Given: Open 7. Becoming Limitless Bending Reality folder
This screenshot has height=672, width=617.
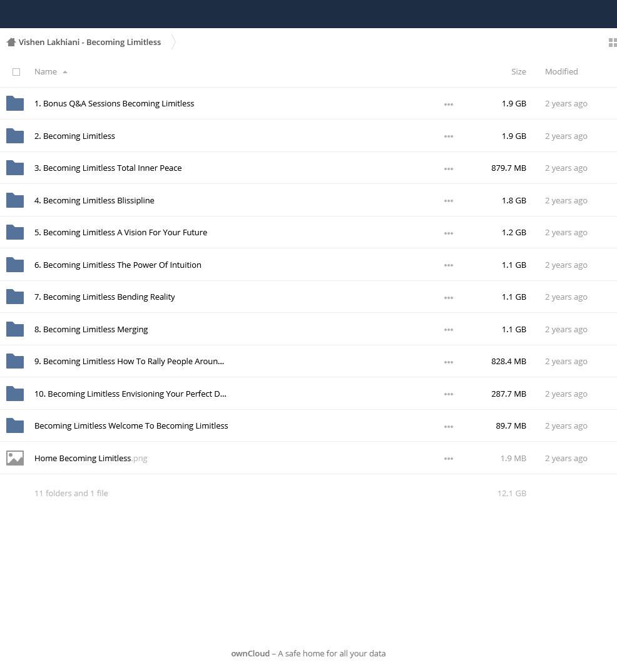Looking at the screenshot, I should tap(105, 297).
